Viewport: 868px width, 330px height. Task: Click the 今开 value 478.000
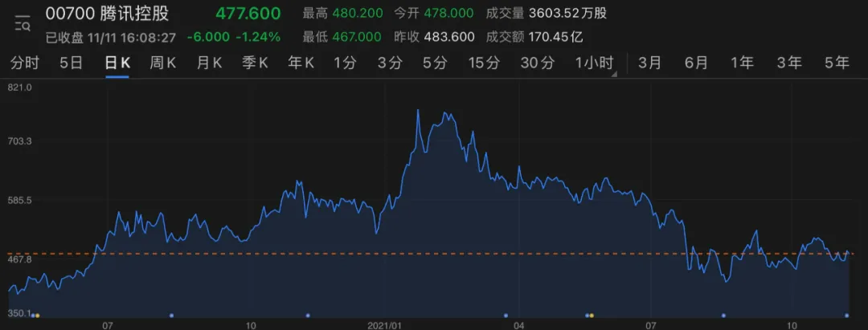[449, 14]
